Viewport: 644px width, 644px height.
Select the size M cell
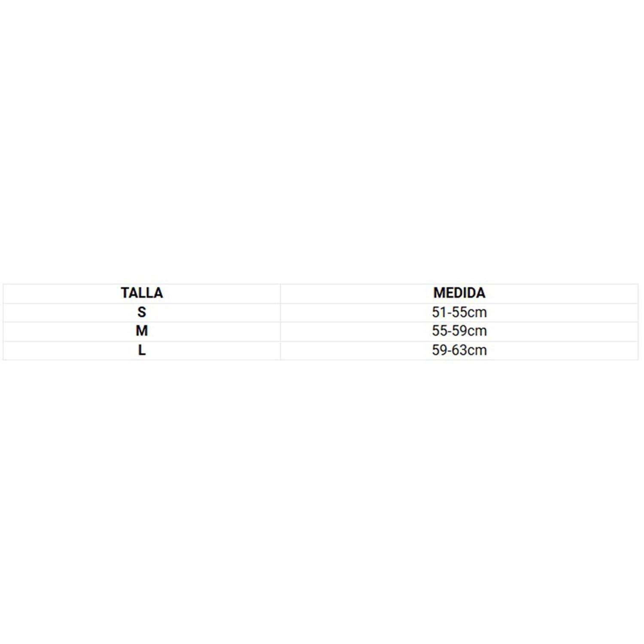(x=142, y=331)
